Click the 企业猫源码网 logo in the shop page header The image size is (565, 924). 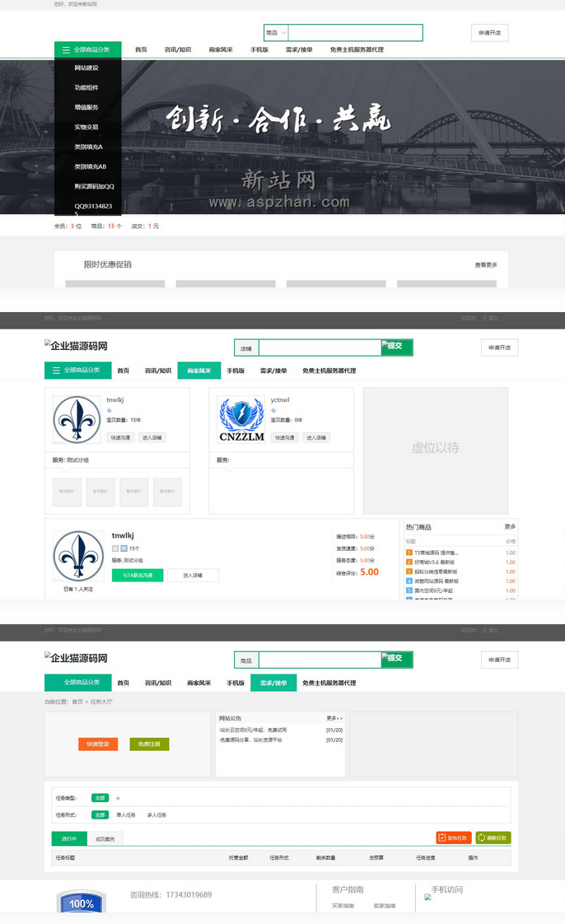[x=76, y=347]
